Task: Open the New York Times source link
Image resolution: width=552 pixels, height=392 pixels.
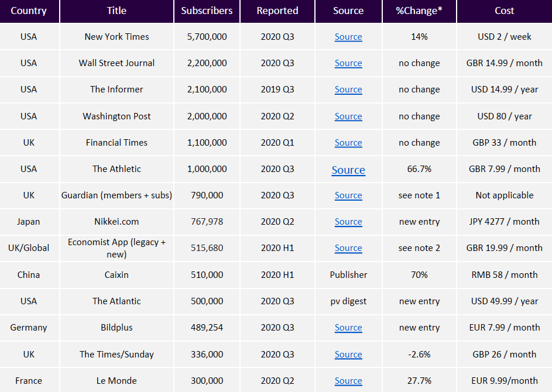Action: [348, 37]
